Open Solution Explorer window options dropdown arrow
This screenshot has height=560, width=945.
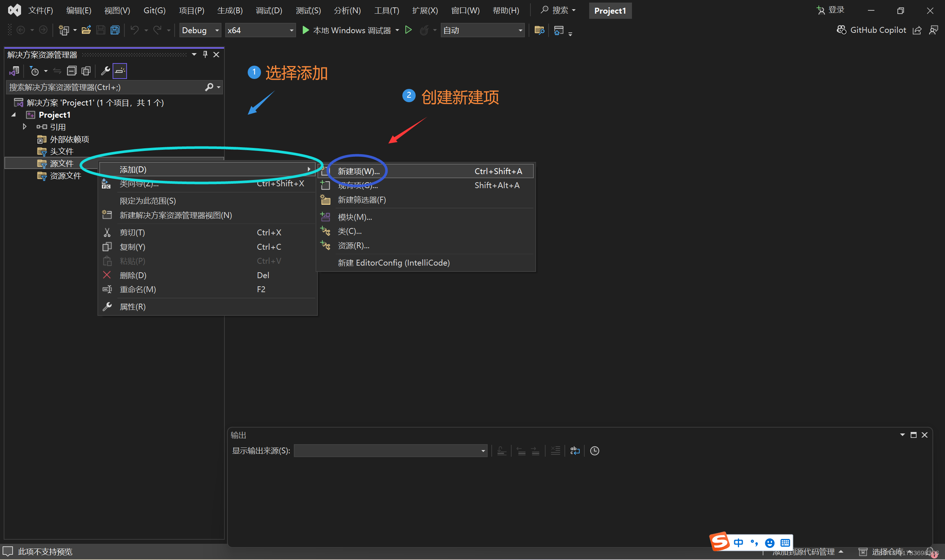point(194,54)
